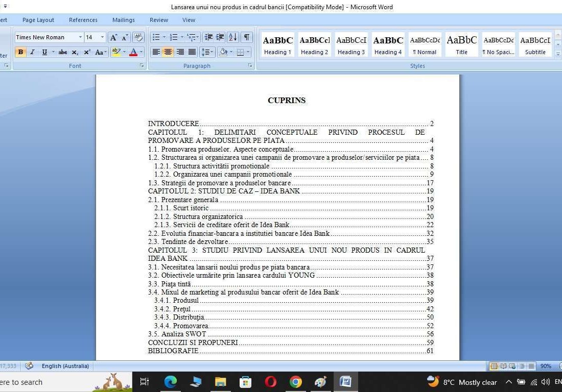This screenshot has width=562, height=392.
Task: Toggle bold formatting off
Action: coord(20,52)
